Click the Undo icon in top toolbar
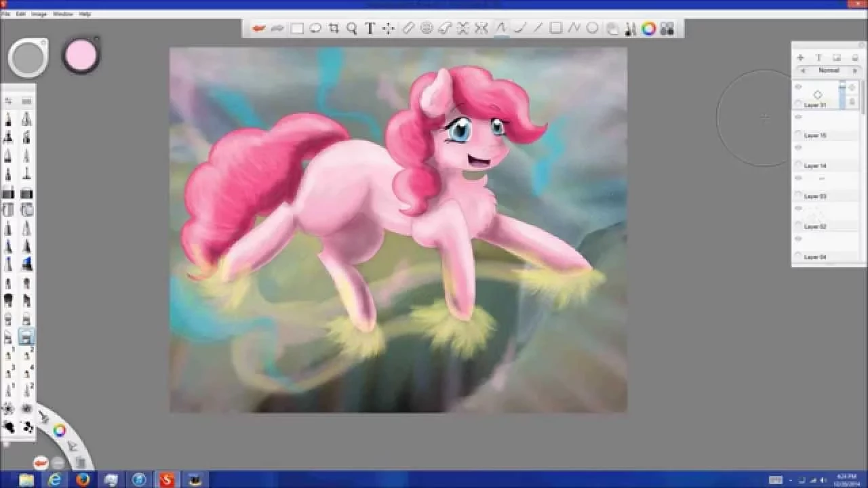The width and height of the screenshot is (868, 488). 258,28
